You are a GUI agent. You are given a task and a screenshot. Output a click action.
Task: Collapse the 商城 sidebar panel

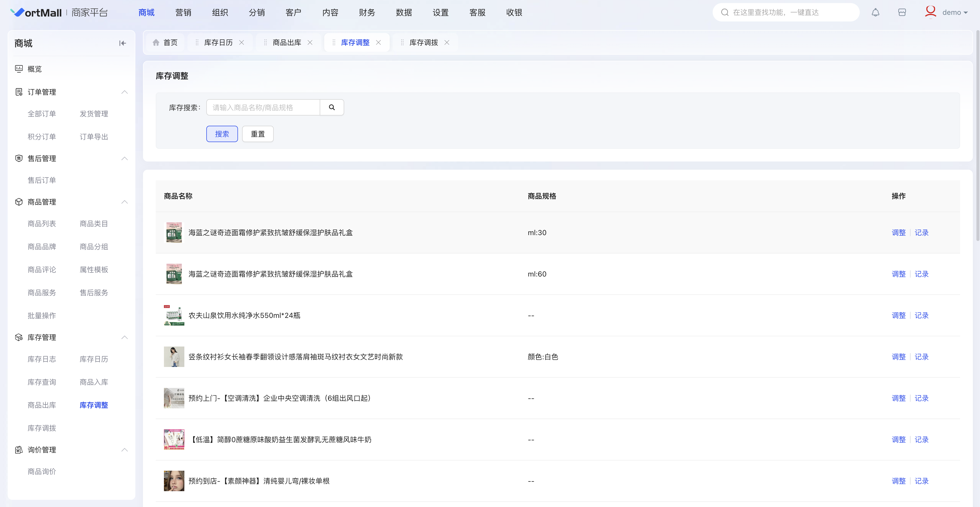pyautogui.click(x=123, y=43)
